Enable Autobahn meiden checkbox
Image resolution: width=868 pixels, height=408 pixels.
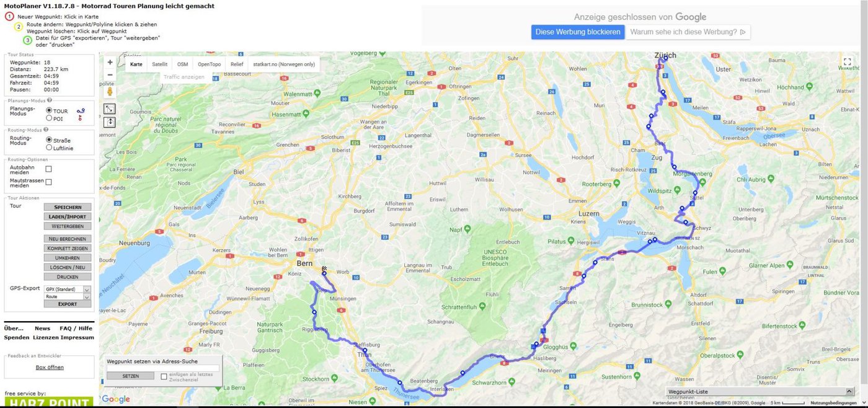coord(48,169)
